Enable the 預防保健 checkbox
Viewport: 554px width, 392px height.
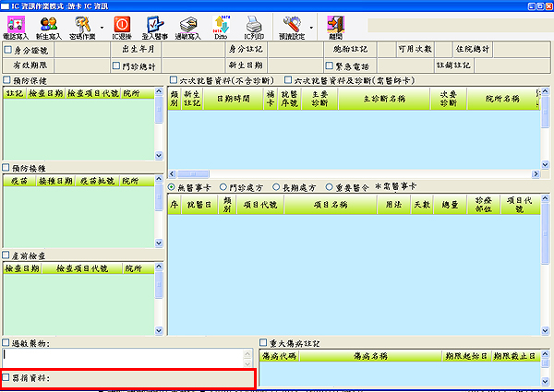pyautogui.click(x=7, y=81)
